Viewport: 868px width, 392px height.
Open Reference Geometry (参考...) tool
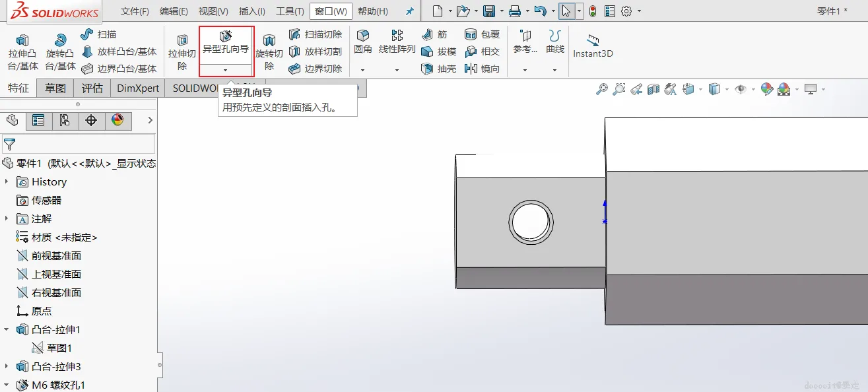pyautogui.click(x=525, y=42)
